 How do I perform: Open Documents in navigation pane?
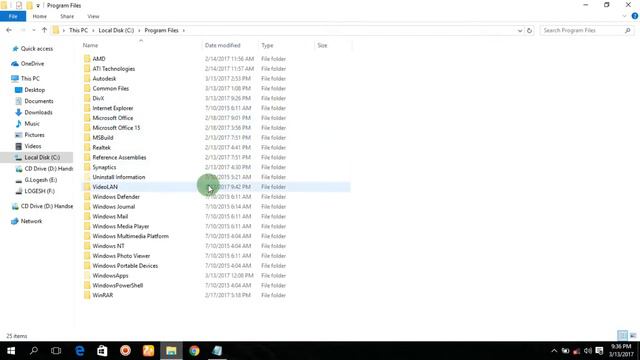tap(39, 101)
